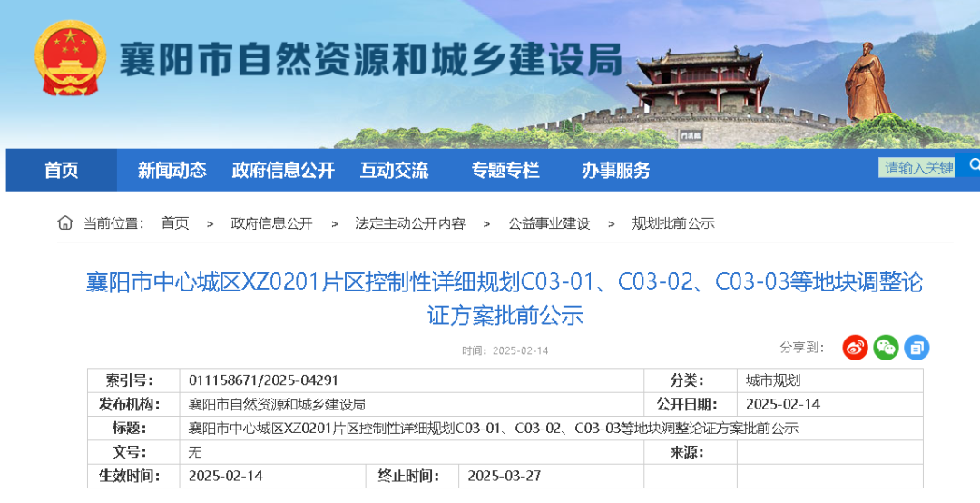Click the 时间: 2025-02-14 text
Viewport: 980px width, 503px height.
click(505, 351)
